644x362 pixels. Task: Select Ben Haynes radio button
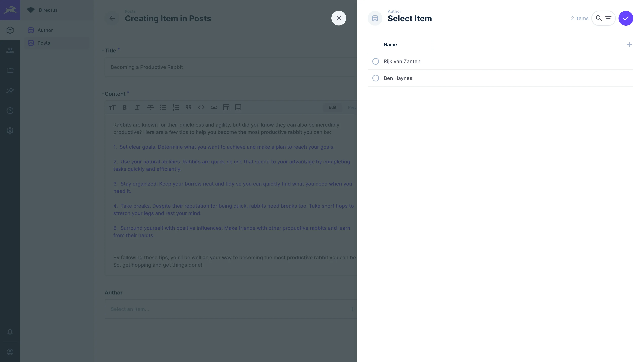pos(375,78)
